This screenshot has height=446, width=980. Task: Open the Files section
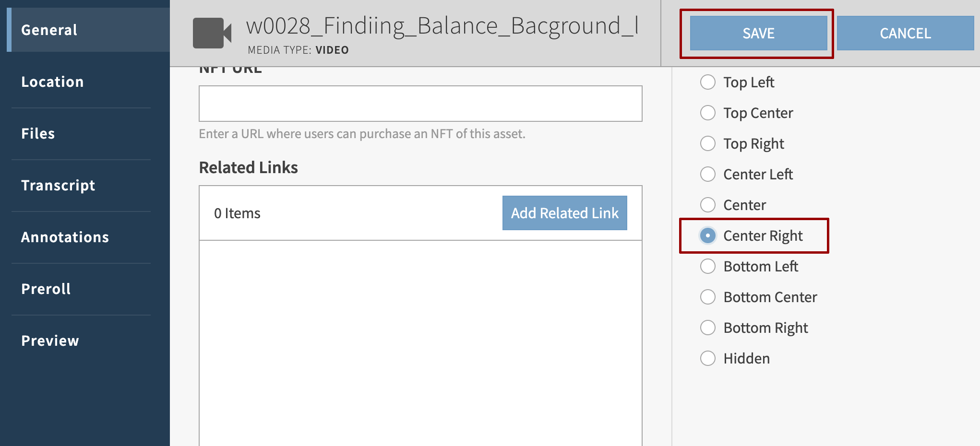point(37,133)
